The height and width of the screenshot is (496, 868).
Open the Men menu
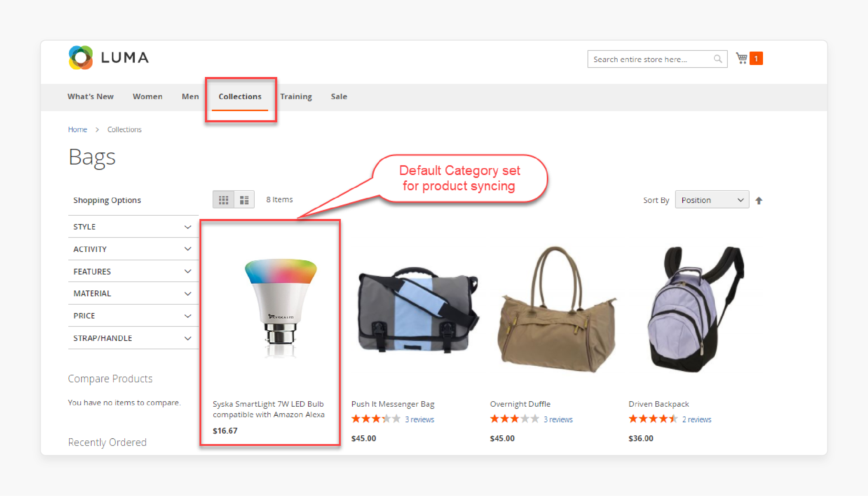pyautogui.click(x=190, y=97)
